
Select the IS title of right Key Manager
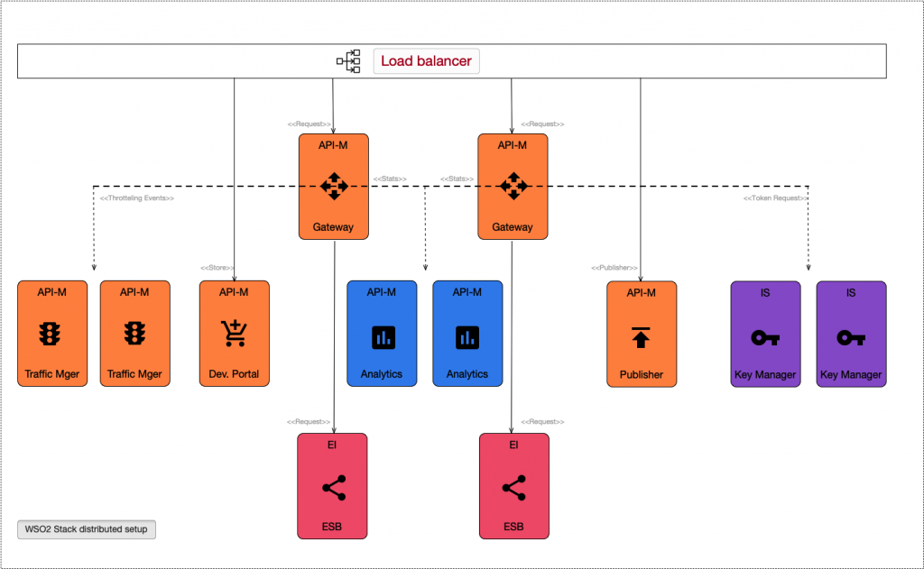[x=851, y=293]
